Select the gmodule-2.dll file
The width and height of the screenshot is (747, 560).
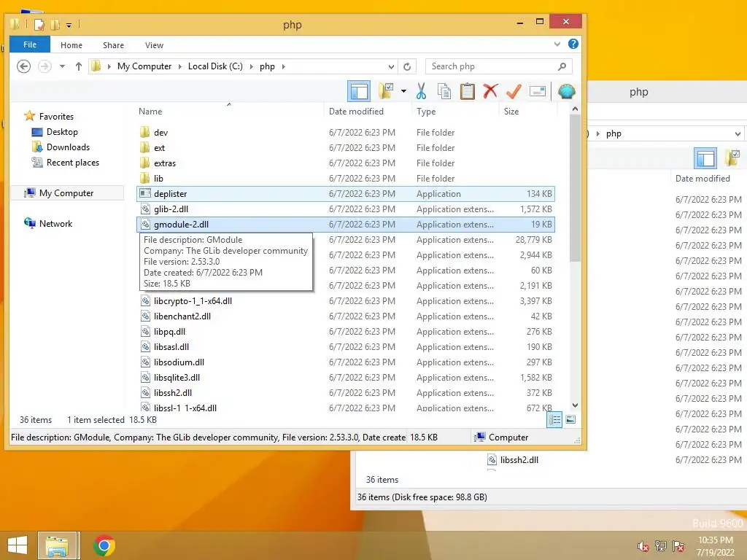[346, 225]
